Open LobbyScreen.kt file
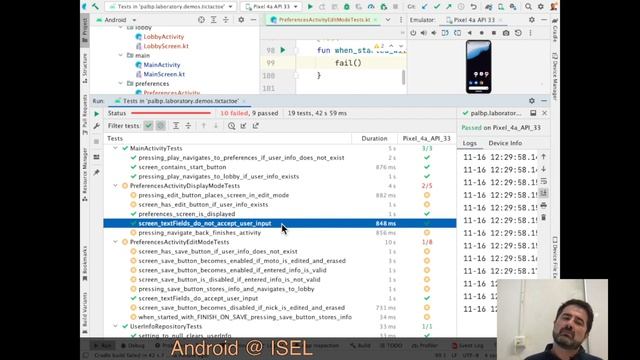The height and width of the screenshot is (360, 640). 166,46
